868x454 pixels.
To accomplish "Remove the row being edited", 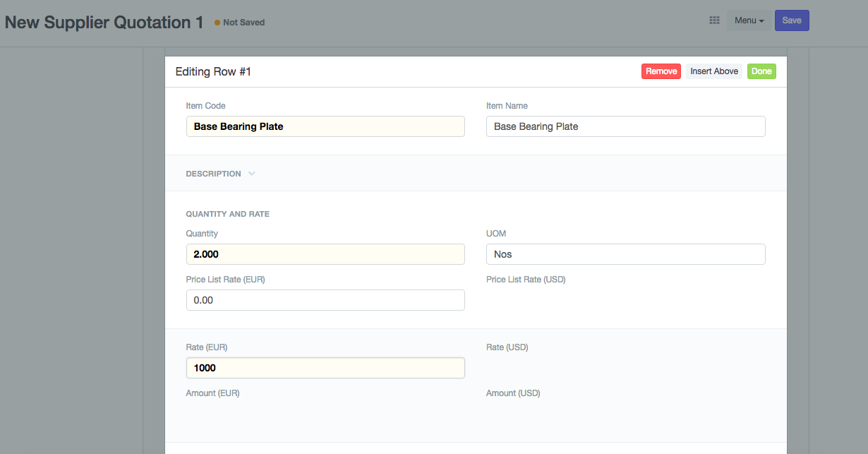I will (661, 71).
